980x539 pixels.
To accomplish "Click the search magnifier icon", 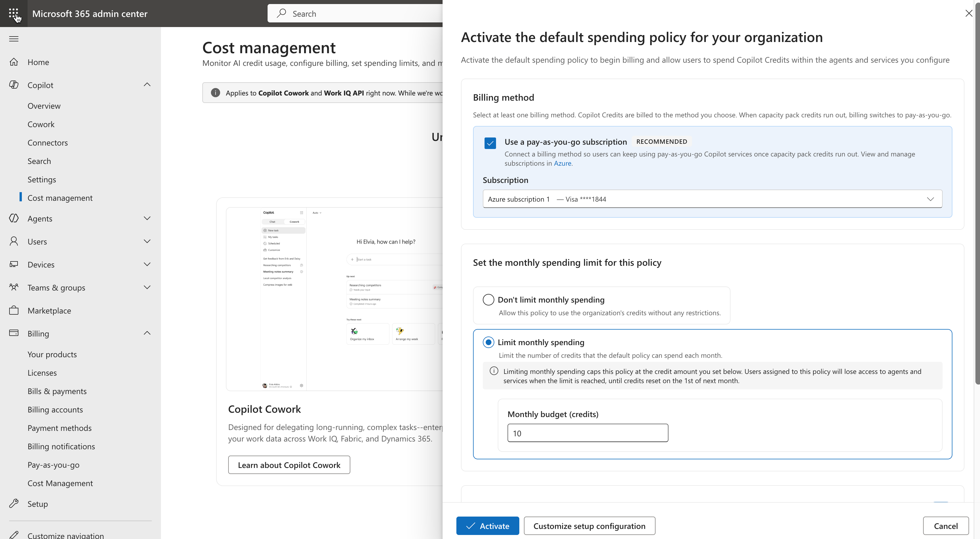I will 282,13.
